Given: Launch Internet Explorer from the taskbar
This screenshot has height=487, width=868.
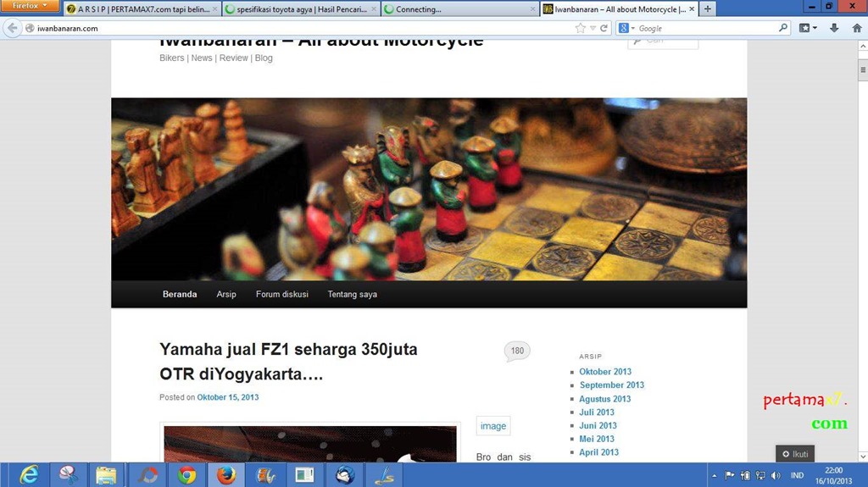Looking at the screenshot, I should click(x=29, y=474).
